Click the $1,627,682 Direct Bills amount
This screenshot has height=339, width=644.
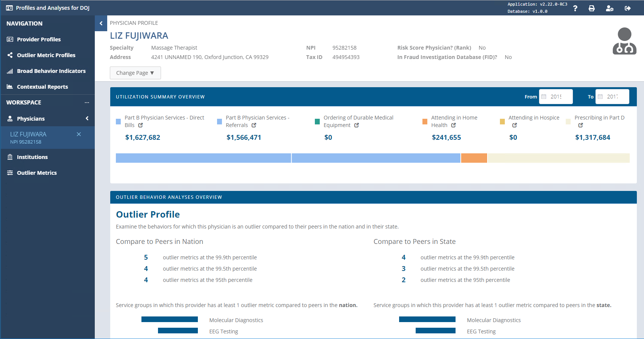(x=143, y=138)
